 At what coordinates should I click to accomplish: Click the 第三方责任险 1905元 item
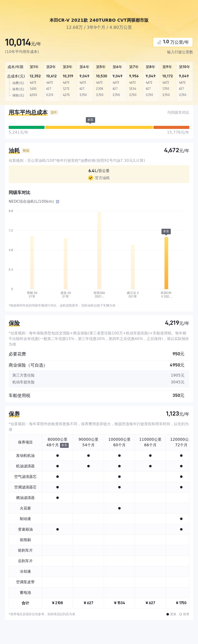coord(99,375)
